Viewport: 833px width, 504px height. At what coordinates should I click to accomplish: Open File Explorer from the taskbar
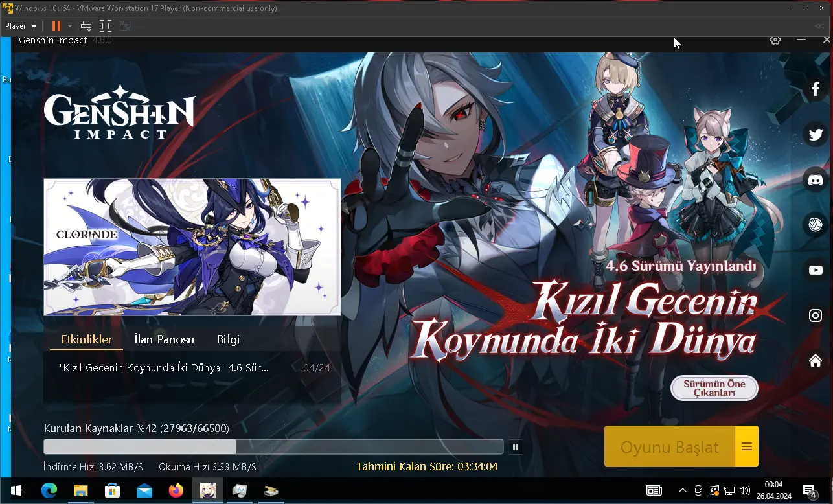tap(81, 490)
